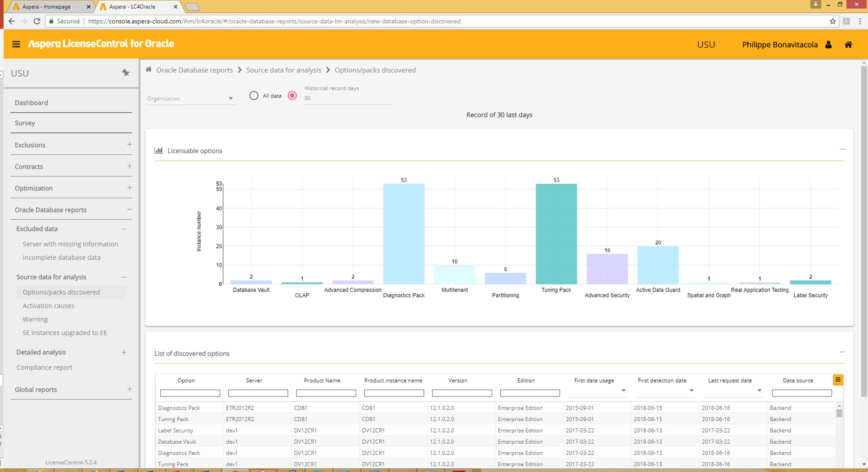Switch to the Aspera - Homepage tab

pyautogui.click(x=46, y=7)
